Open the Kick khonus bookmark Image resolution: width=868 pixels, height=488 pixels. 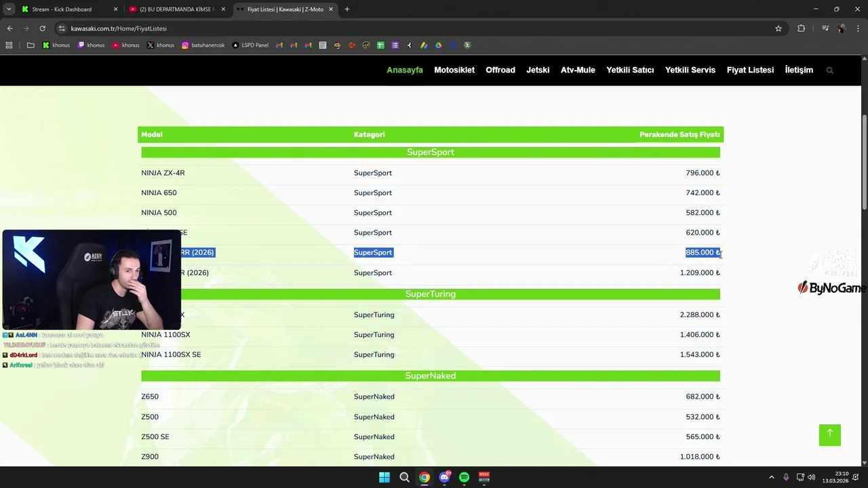tap(56, 45)
